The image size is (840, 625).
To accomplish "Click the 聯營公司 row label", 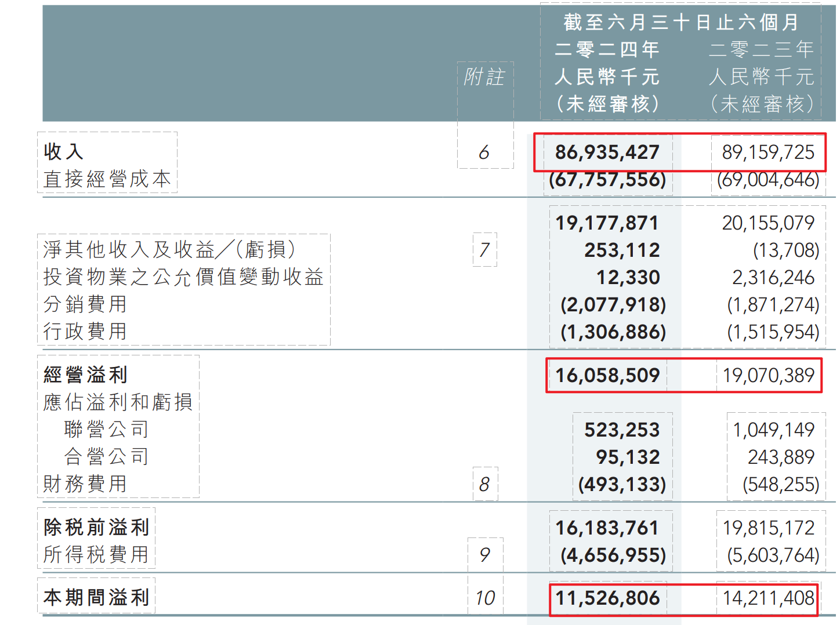I will (107, 430).
